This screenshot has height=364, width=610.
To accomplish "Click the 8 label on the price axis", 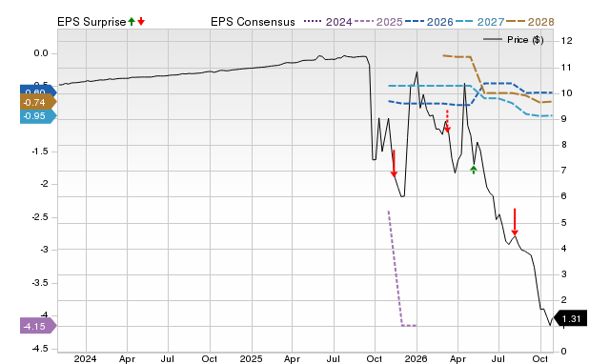I will tap(563, 145).
